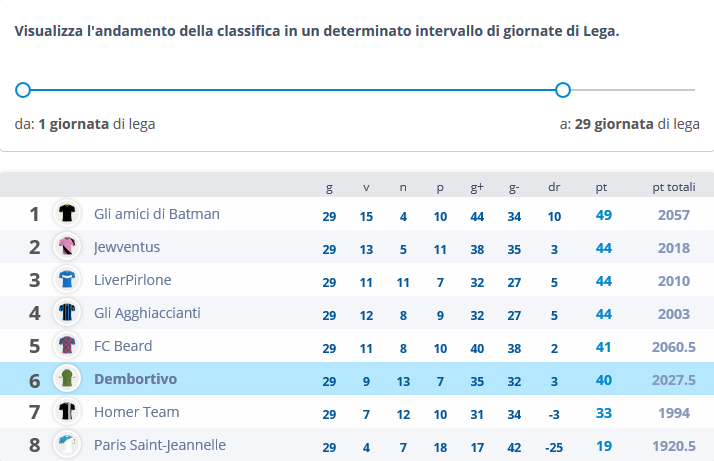Select the highlighted Dembortivo team name
This screenshot has width=714, height=461.
coord(135,379)
